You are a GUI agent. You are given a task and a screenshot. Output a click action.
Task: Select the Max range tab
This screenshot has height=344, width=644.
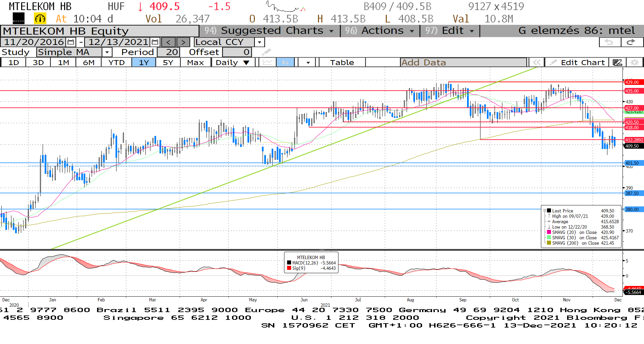pyautogui.click(x=195, y=62)
